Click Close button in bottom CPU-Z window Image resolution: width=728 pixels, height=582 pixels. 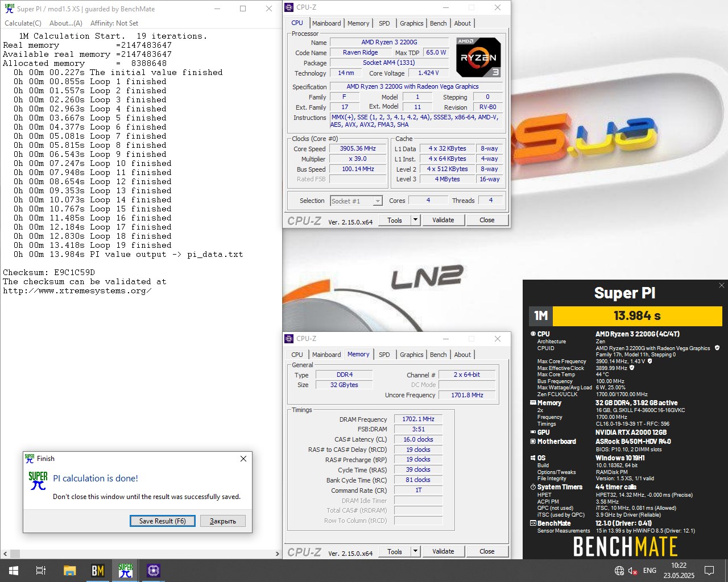tap(487, 551)
